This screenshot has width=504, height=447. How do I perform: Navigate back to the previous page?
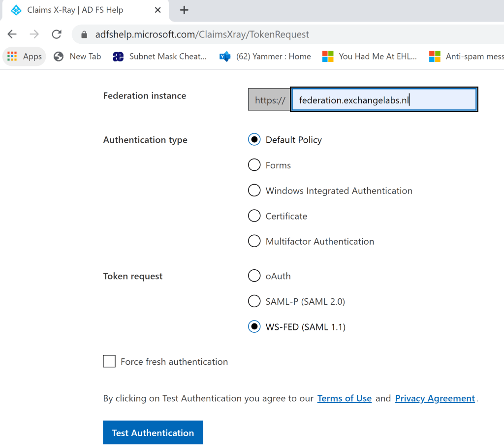[x=12, y=34]
